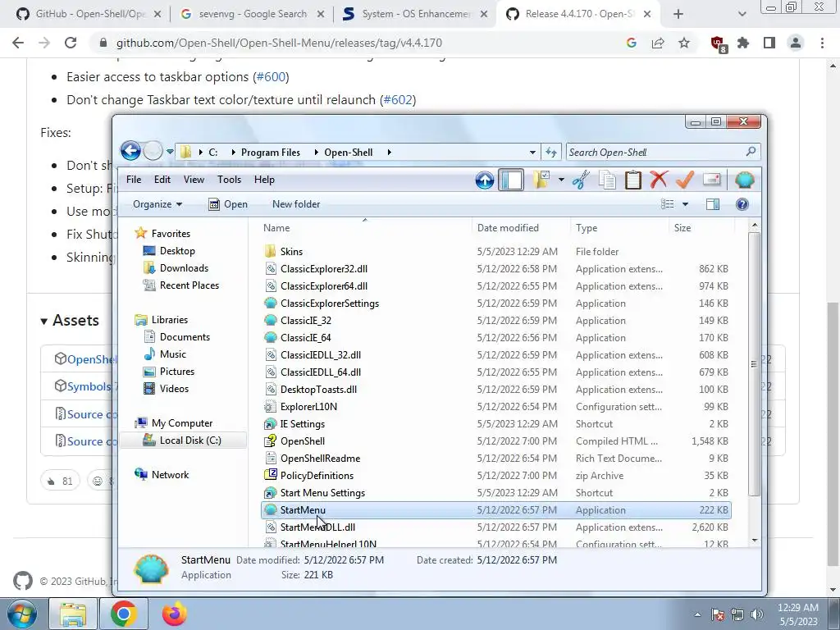Open the View menu in Explorer
The image size is (840, 630).
click(x=194, y=180)
